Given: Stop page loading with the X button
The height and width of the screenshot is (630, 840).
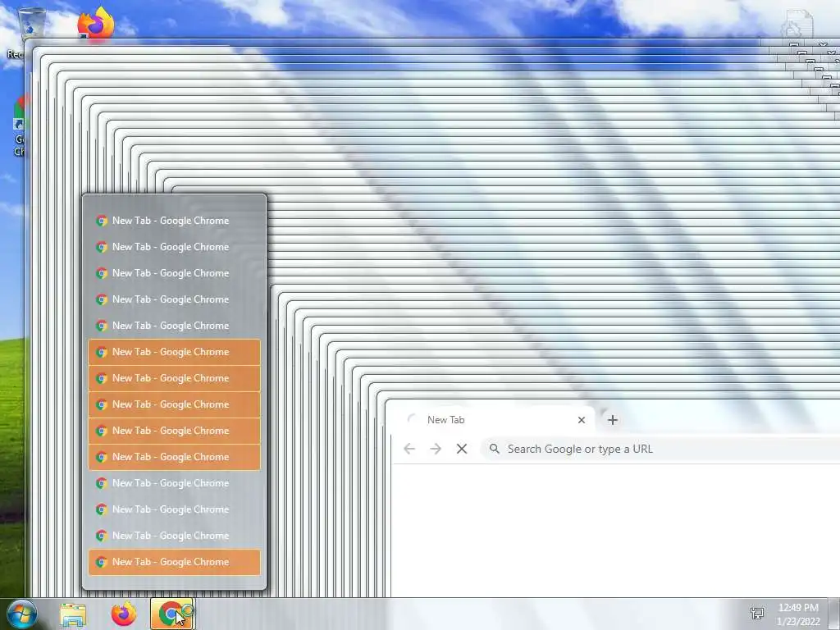Looking at the screenshot, I should click(462, 449).
